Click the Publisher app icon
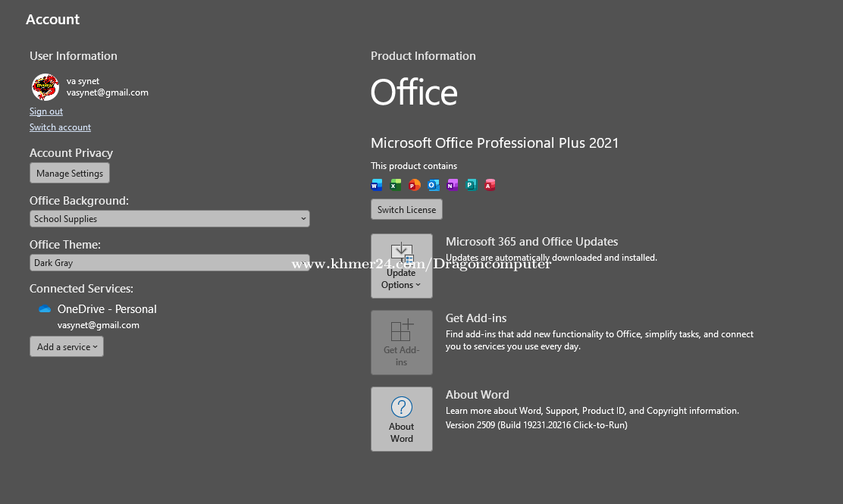The image size is (843, 504). (472, 185)
